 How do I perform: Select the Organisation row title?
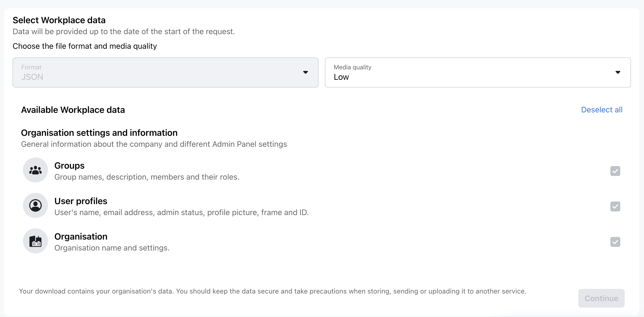[81, 237]
